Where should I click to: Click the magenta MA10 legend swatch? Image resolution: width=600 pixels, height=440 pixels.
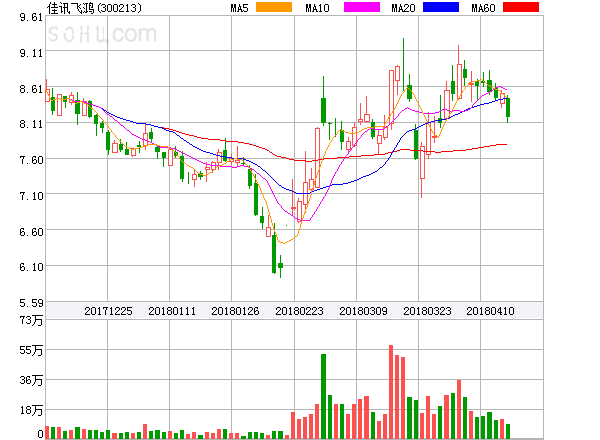point(362,7)
